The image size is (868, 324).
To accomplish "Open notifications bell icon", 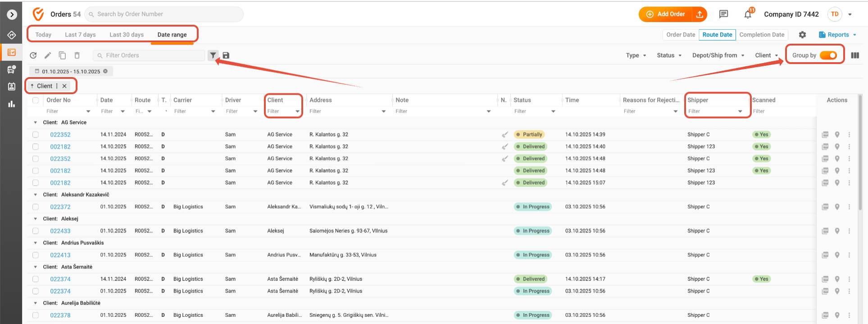I will [748, 14].
